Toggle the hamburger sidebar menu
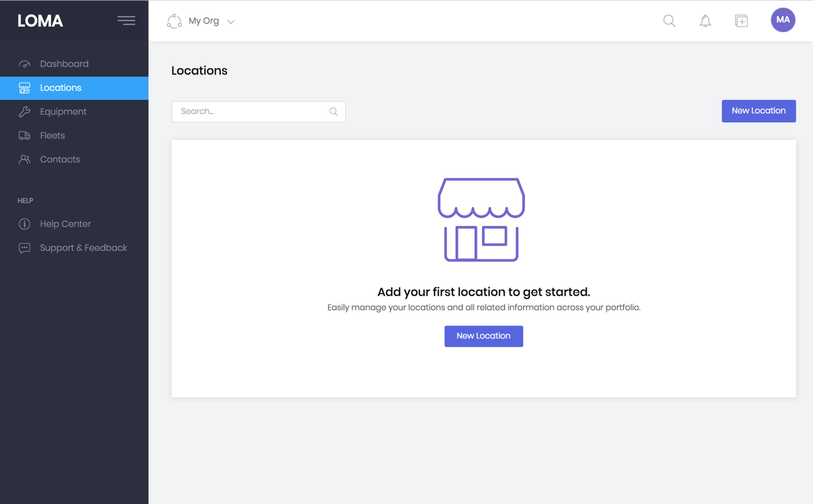813x504 pixels. click(x=126, y=21)
